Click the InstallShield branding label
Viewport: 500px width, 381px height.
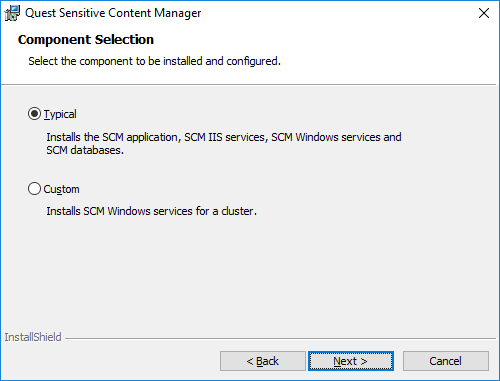point(33,337)
